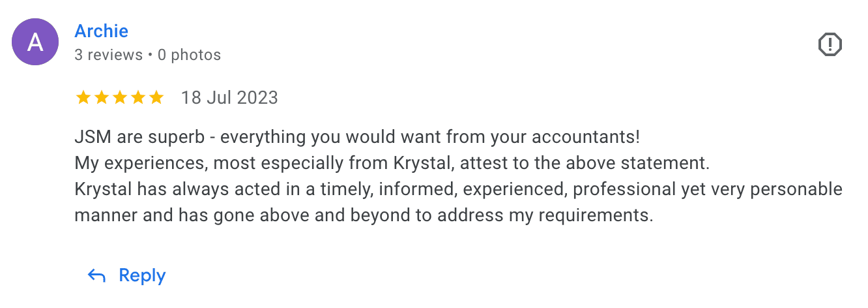Click the third yellow rating star
The image size is (868, 308).
coord(119,98)
